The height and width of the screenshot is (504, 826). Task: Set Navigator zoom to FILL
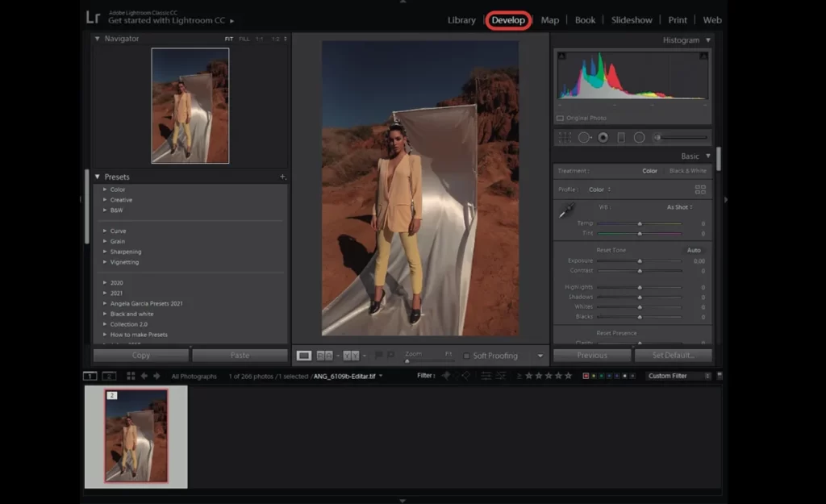tap(244, 39)
